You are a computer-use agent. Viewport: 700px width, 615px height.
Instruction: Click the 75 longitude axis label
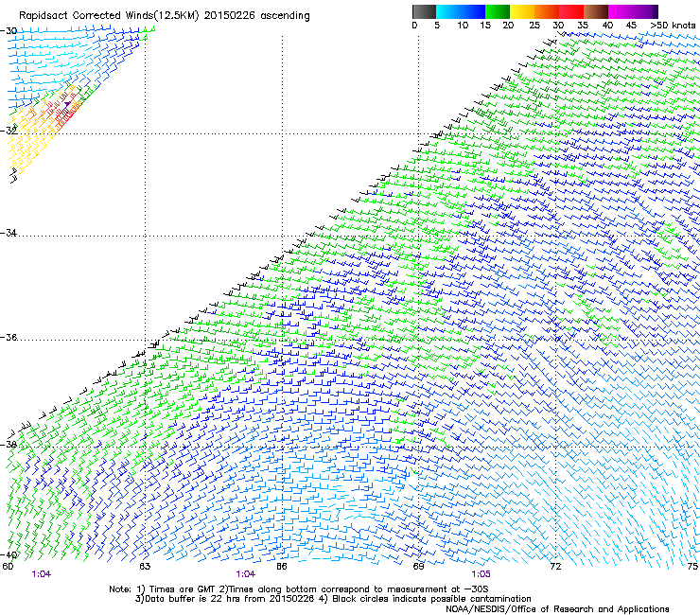[x=692, y=566]
